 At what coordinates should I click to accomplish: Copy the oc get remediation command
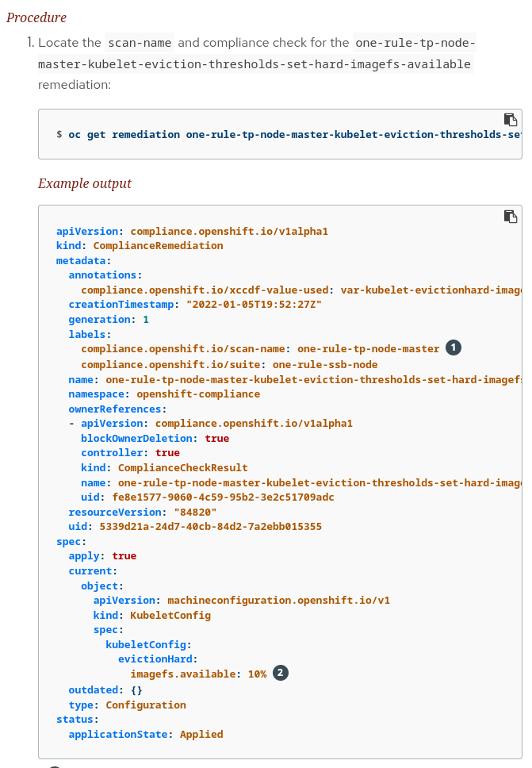coord(511,120)
